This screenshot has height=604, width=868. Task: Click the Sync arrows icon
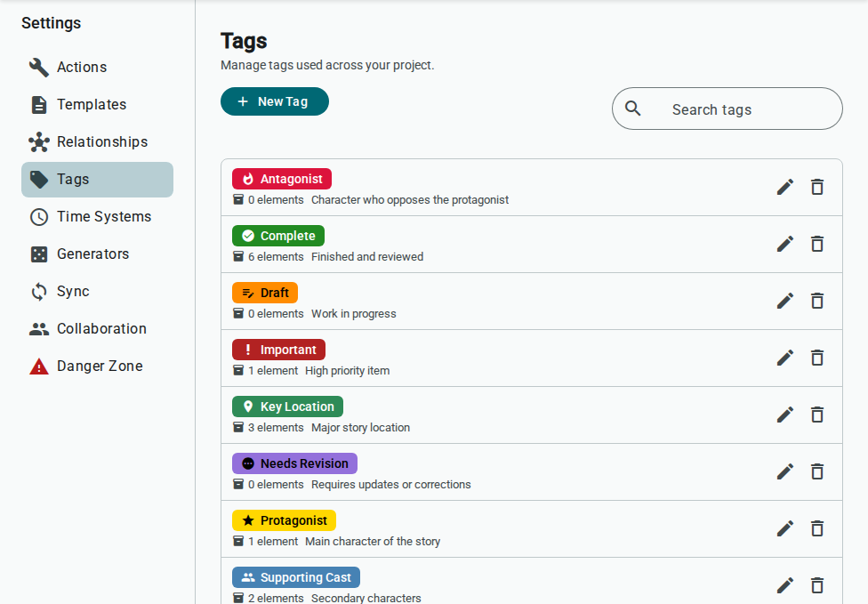tap(39, 291)
